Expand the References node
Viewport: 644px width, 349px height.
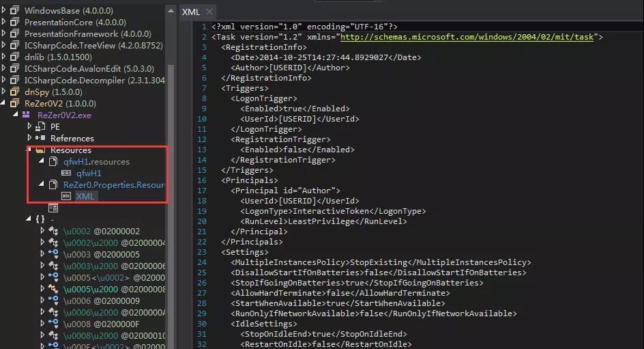click(x=29, y=138)
